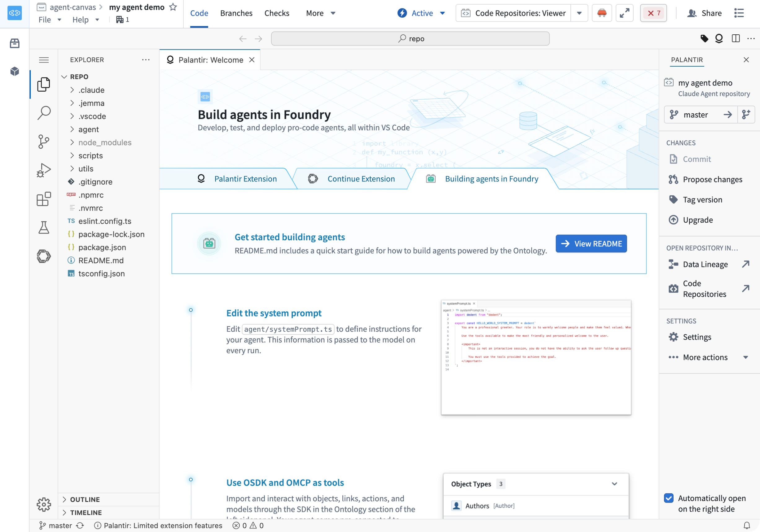Collapse the Object Types chevron

[x=614, y=484]
